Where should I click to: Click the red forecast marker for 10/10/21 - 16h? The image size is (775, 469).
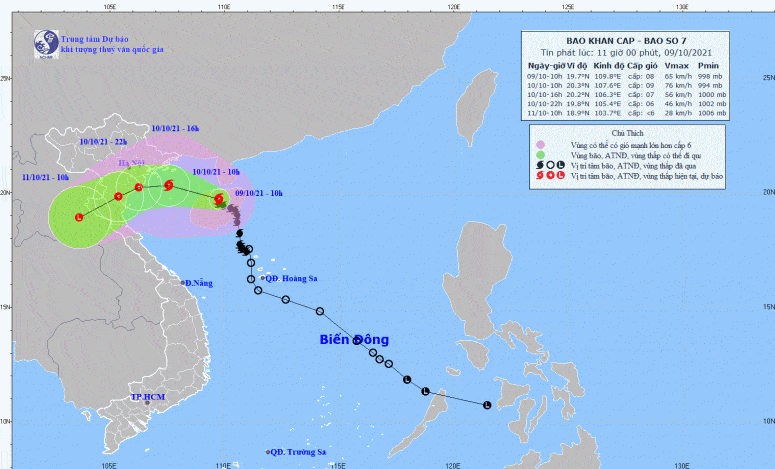139,187
